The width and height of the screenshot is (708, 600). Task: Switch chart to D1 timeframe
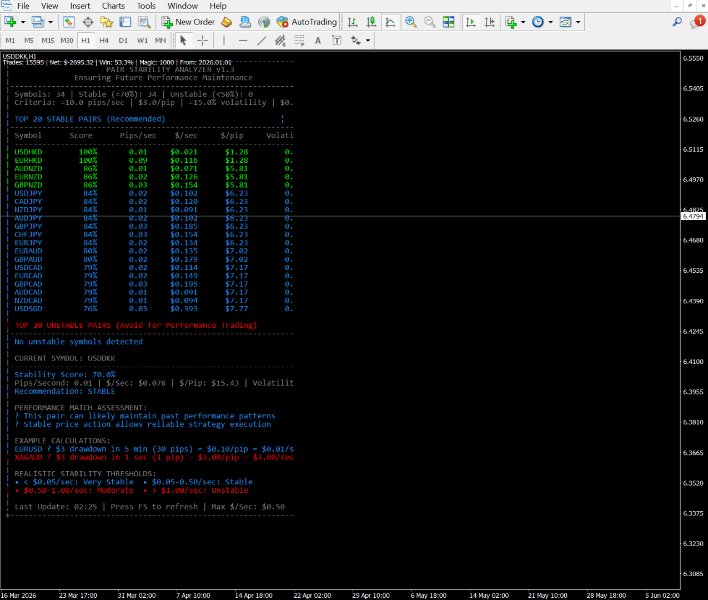tap(123, 41)
